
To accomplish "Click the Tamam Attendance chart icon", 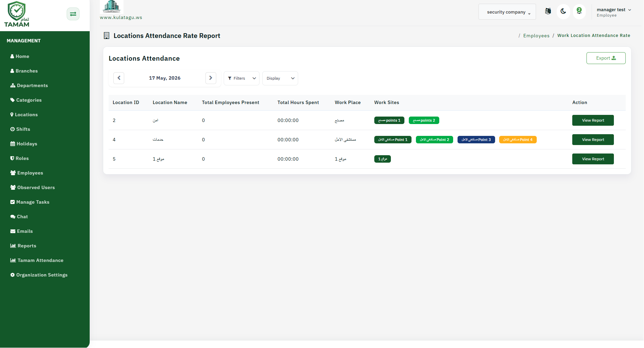I will [13, 260].
